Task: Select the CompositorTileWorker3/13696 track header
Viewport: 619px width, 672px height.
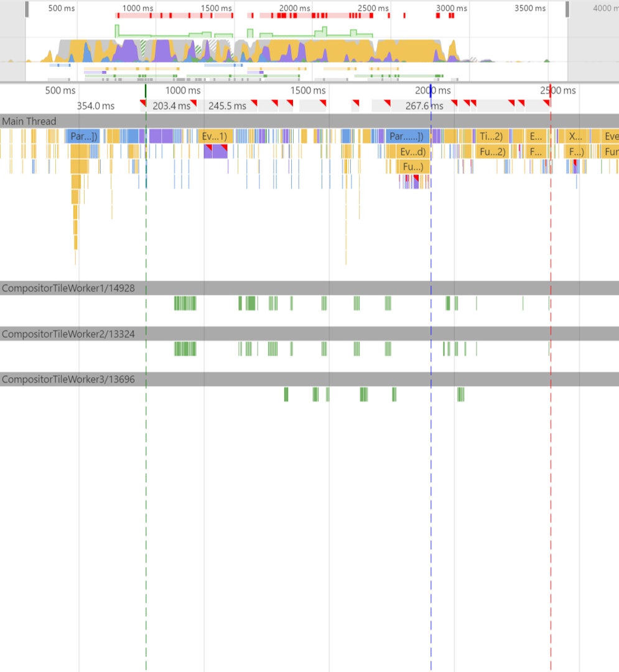Action: [68, 380]
